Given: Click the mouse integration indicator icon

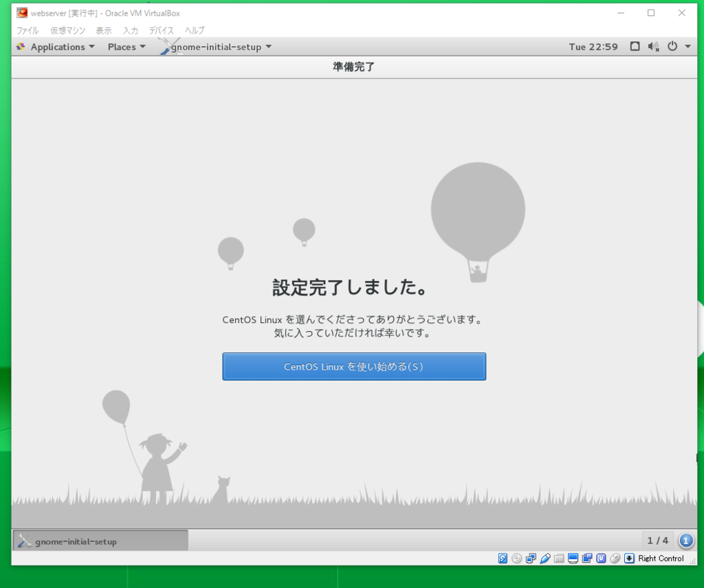Looking at the screenshot, I should [x=615, y=558].
